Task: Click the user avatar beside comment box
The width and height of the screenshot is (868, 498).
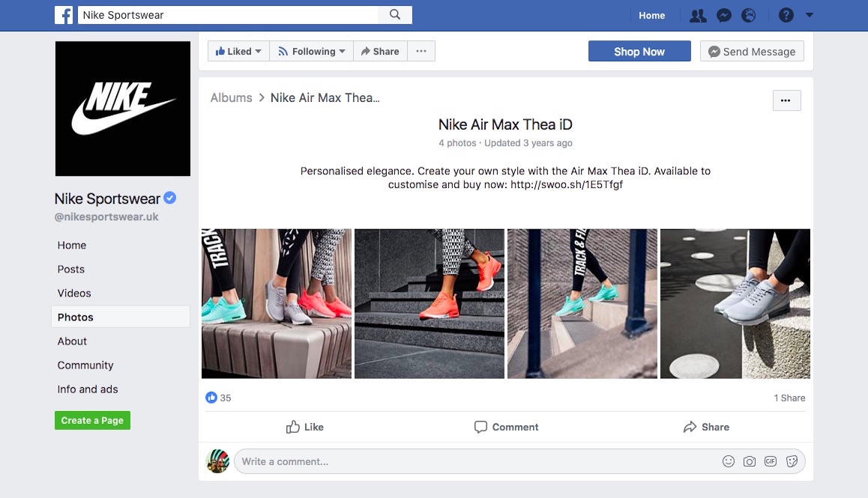Action: [x=217, y=461]
